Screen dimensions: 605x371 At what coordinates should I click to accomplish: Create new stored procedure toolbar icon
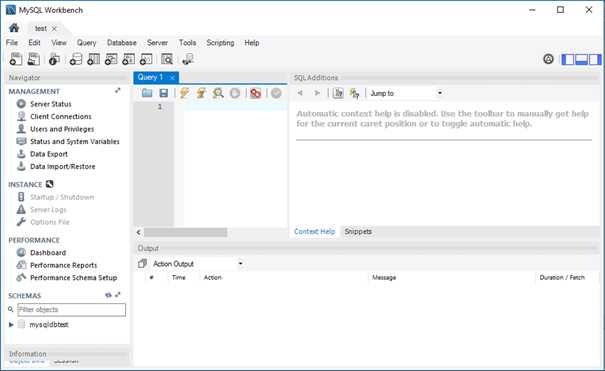[128, 59]
